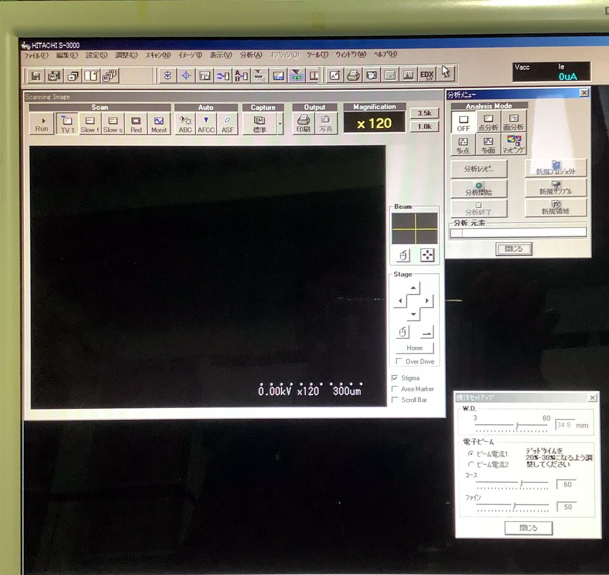This screenshot has height=575, width=609.
Task: Click the 印刷 print output button
Action: coord(303,124)
